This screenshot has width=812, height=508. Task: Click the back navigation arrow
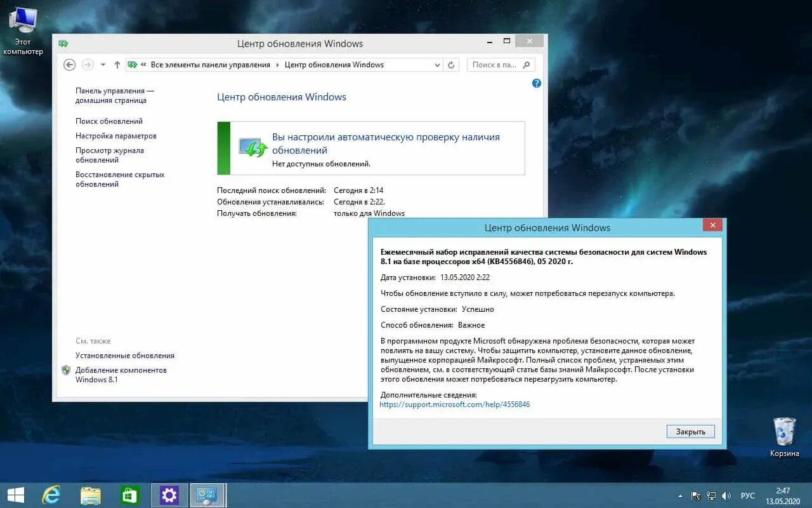tap(70, 65)
